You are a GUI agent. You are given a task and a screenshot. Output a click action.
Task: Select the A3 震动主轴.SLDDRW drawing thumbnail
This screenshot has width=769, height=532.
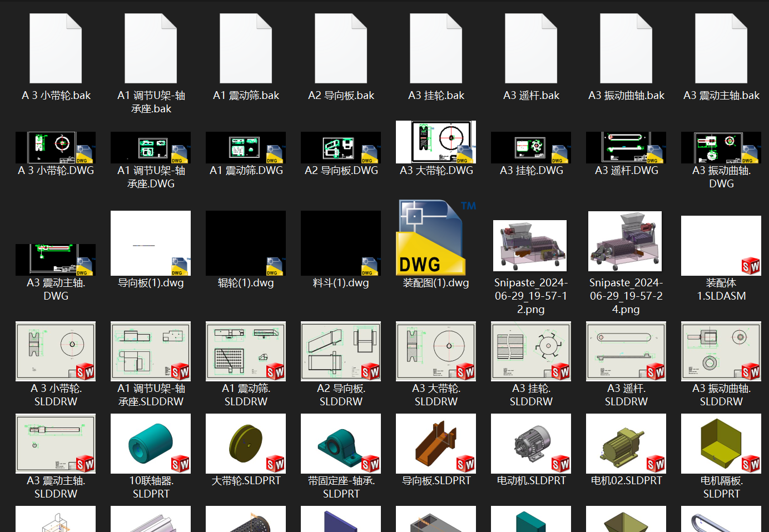click(56, 444)
